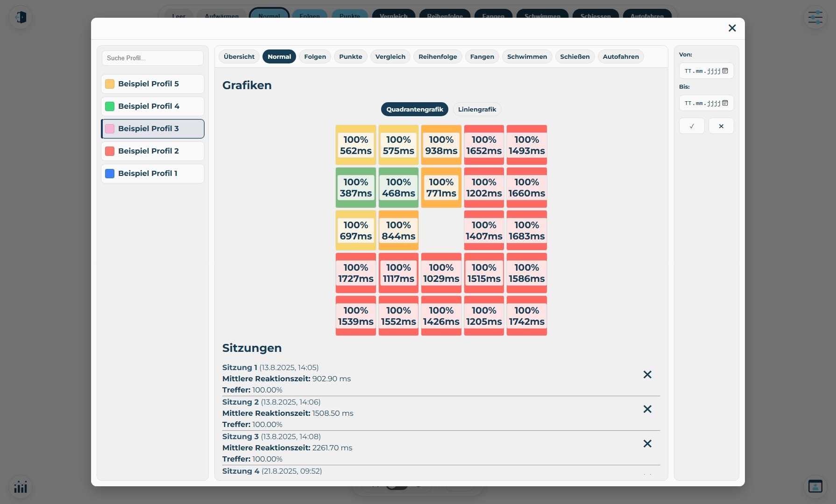Open calendar picker in Von date field

[x=725, y=71]
